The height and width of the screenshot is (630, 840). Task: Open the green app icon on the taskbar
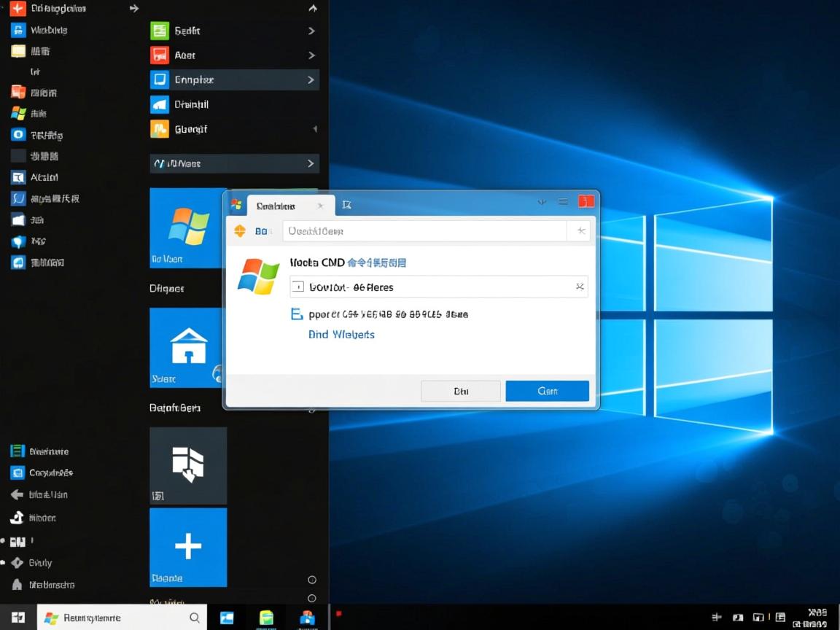(x=266, y=617)
